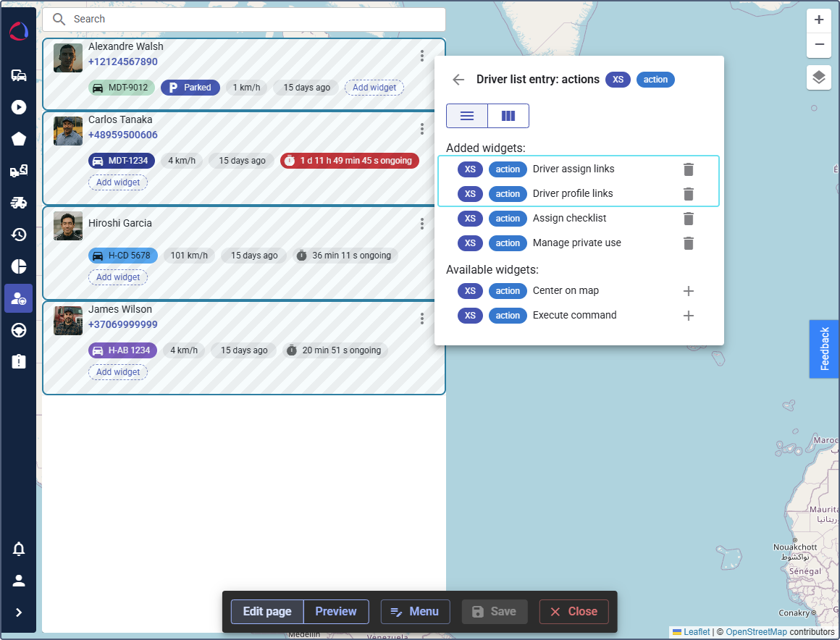
Task: Zoom in on the map
Action: (x=818, y=20)
